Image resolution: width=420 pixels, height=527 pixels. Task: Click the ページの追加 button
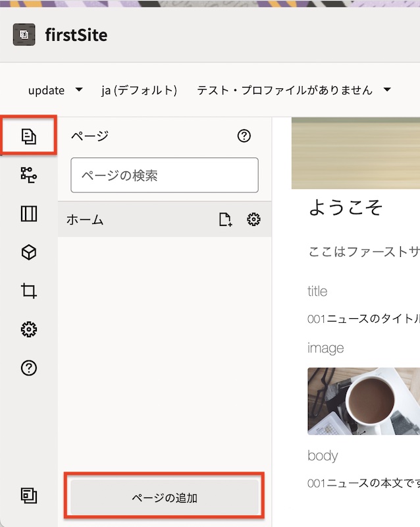165,497
